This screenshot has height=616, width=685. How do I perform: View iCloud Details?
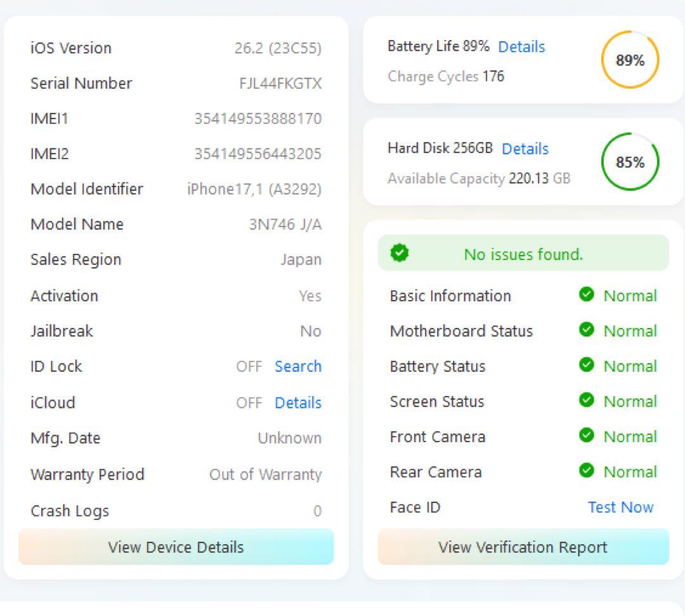point(298,402)
